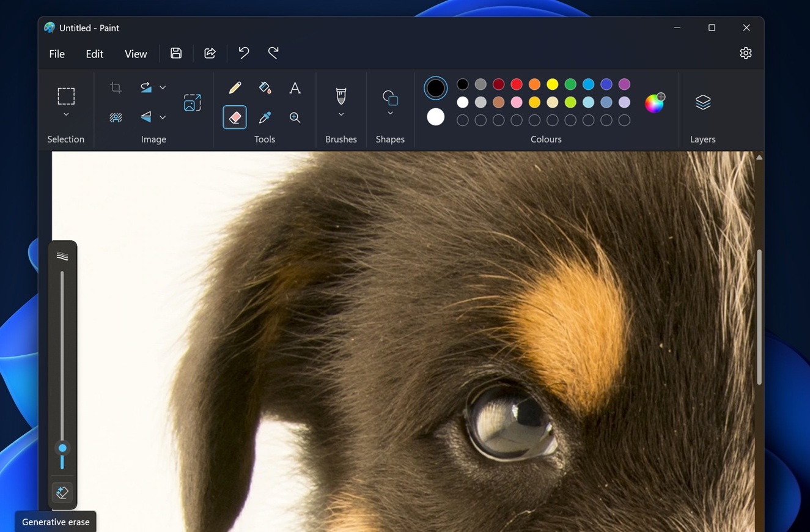Open the View menu

point(136,54)
